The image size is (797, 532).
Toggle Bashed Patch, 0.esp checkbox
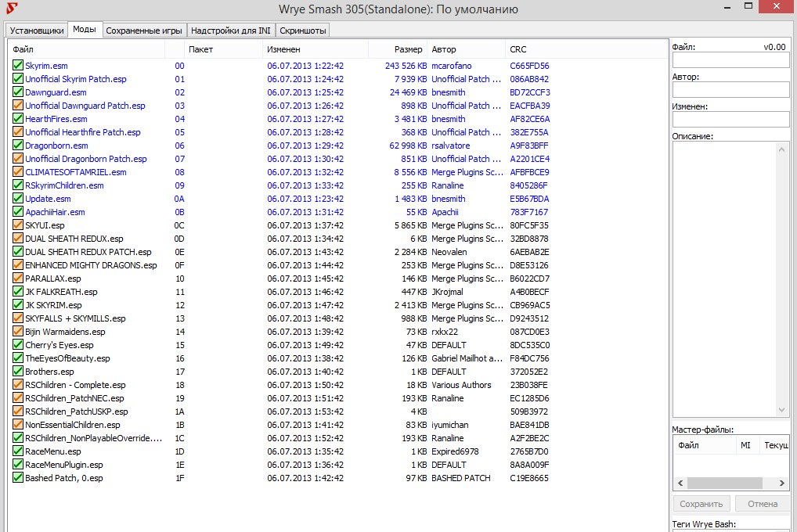18,478
